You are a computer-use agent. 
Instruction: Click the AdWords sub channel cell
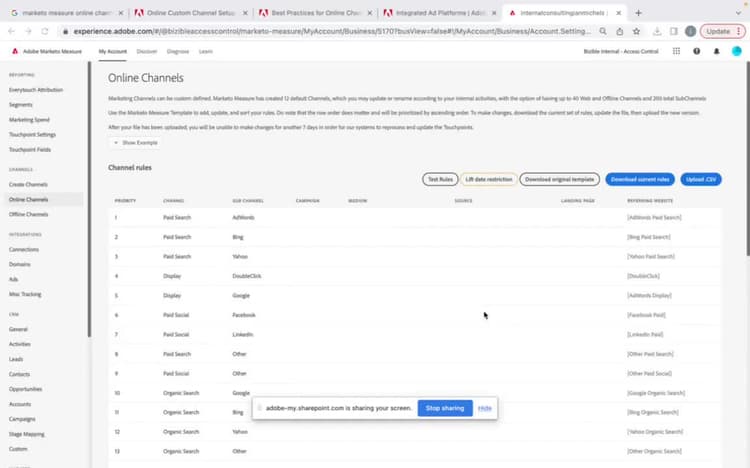pos(243,217)
